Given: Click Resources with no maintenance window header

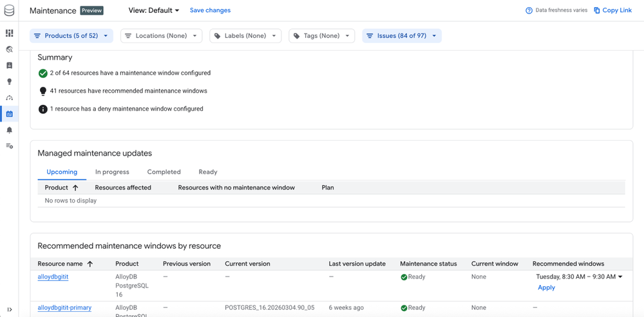Looking at the screenshot, I should pyautogui.click(x=236, y=187).
